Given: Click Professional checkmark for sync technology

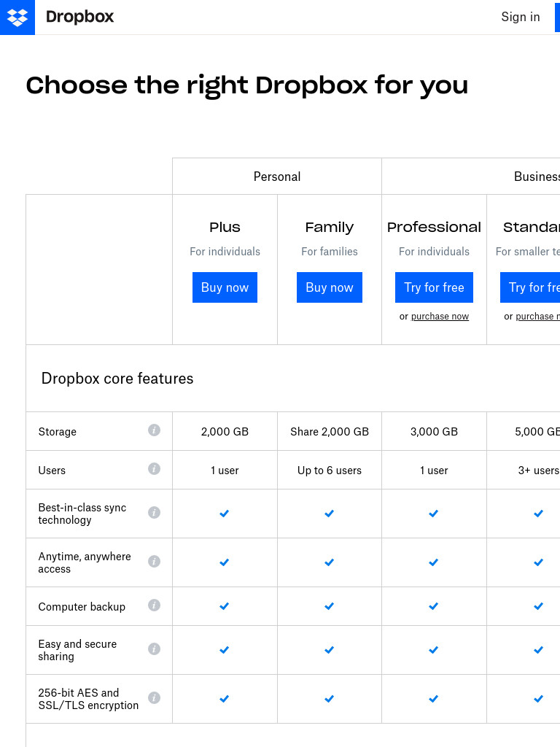Looking at the screenshot, I should (433, 514).
